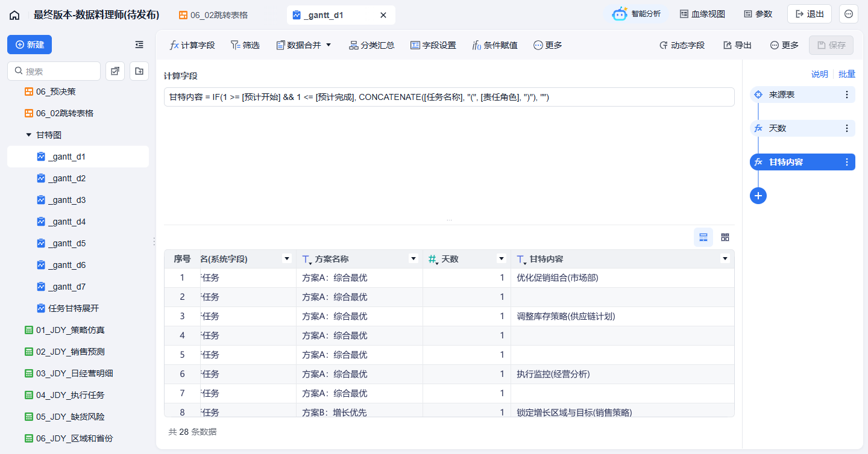Add a 计算字段 calculated field
The image size is (868, 454).
coord(192,45)
